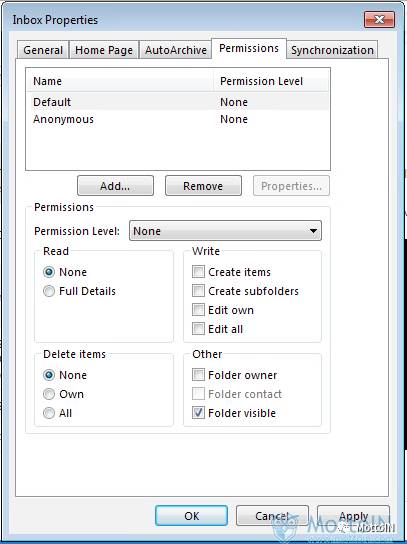The height and width of the screenshot is (544, 407).
Task: Click the Apply button
Action: coord(354,516)
